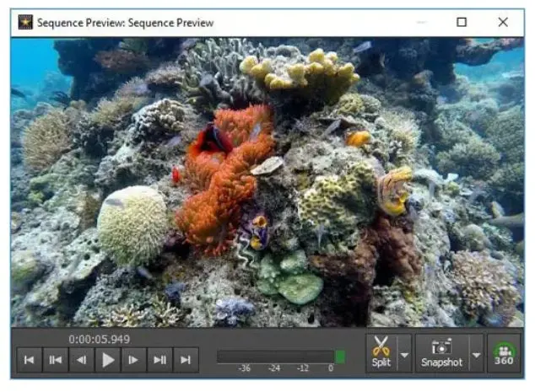Jump to the start of the sequence
This screenshot has width=535, height=392.
point(30,360)
